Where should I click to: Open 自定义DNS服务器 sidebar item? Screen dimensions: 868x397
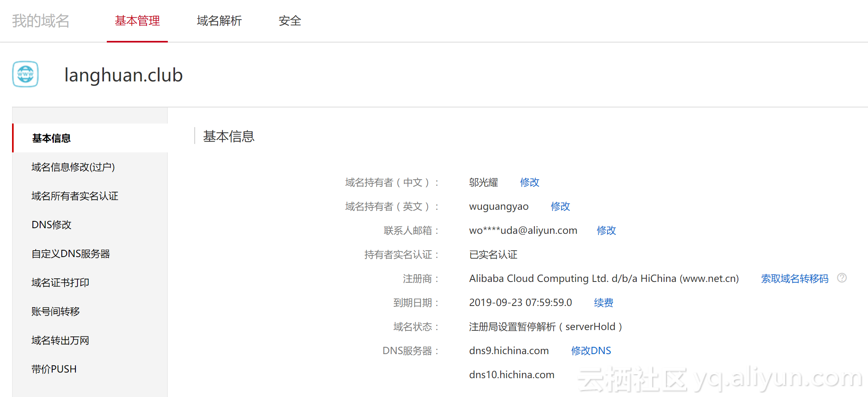pos(71,254)
